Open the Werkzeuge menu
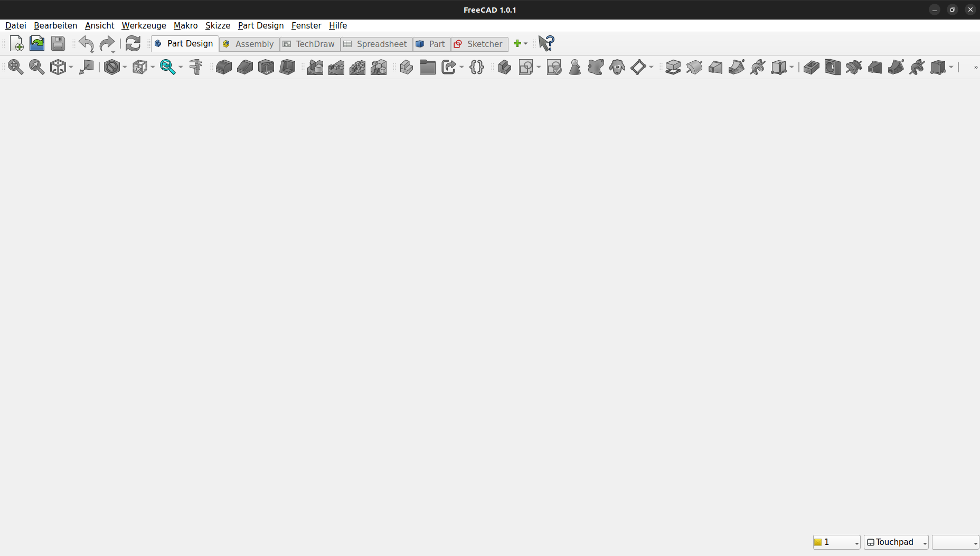Image resolution: width=980 pixels, height=556 pixels. point(144,25)
